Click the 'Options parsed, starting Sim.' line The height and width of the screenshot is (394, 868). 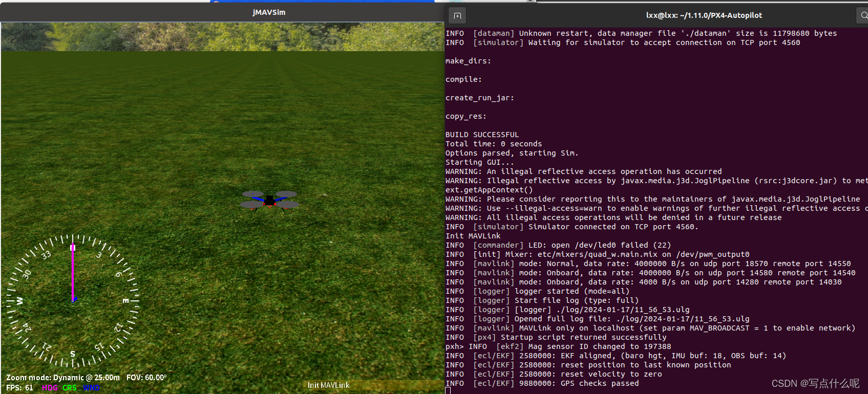point(512,153)
